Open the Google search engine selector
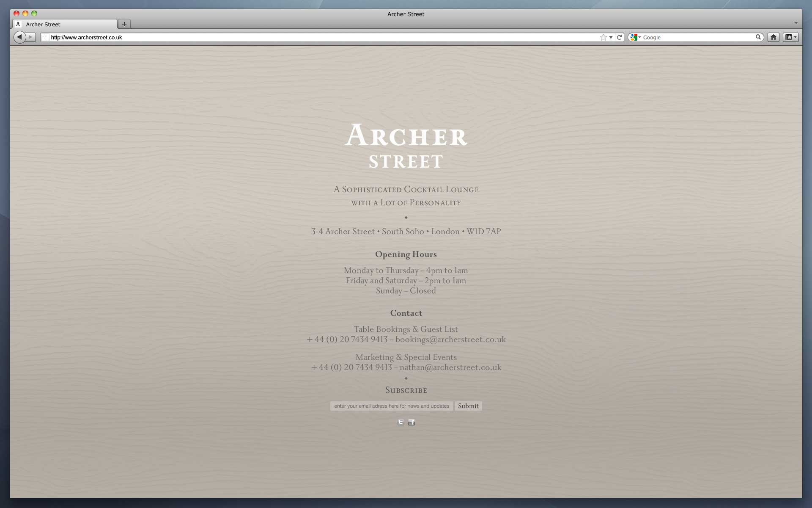Viewport: 812px width, 508px height. click(635, 37)
